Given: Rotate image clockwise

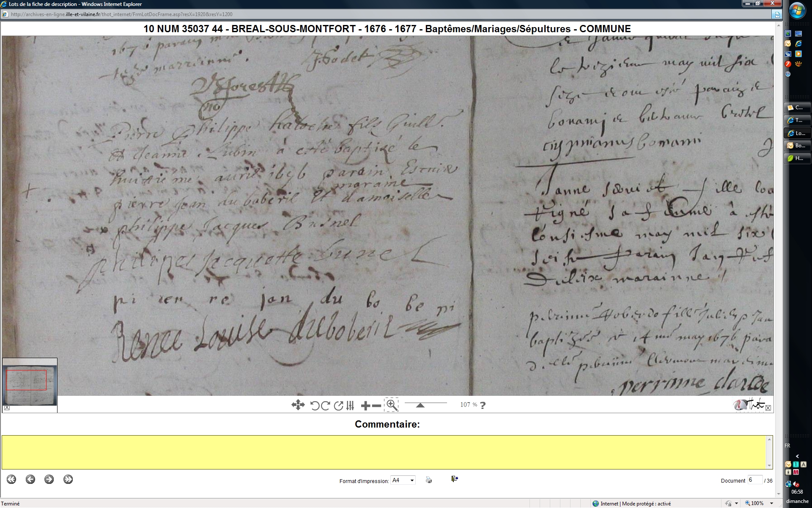Looking at the screenshot, I should point(325,406).
